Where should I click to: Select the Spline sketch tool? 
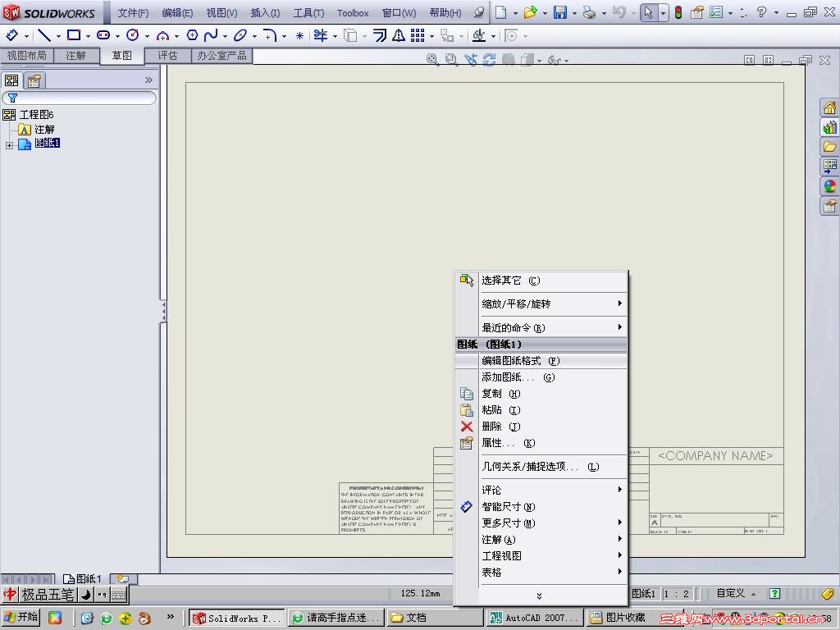click(x=211, y=35)
